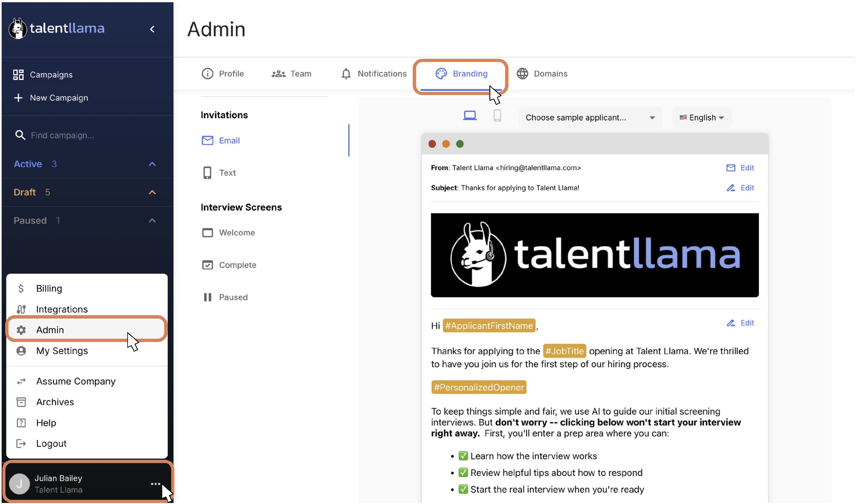Open the Paused interview screen settings
This screenshot has height=504, width=864.
pos(233,297)
